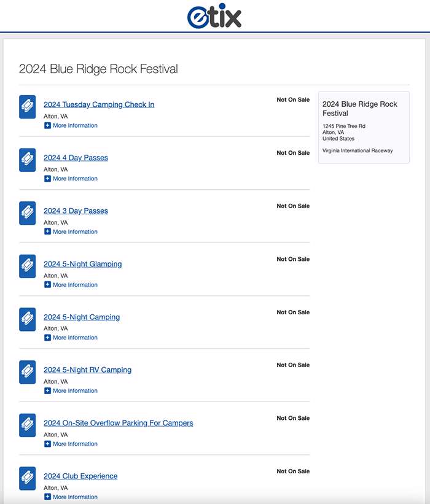Click the Virginia International Raceway venue text
This screenshot has height=504, width=430.
(x=358, y=151)
